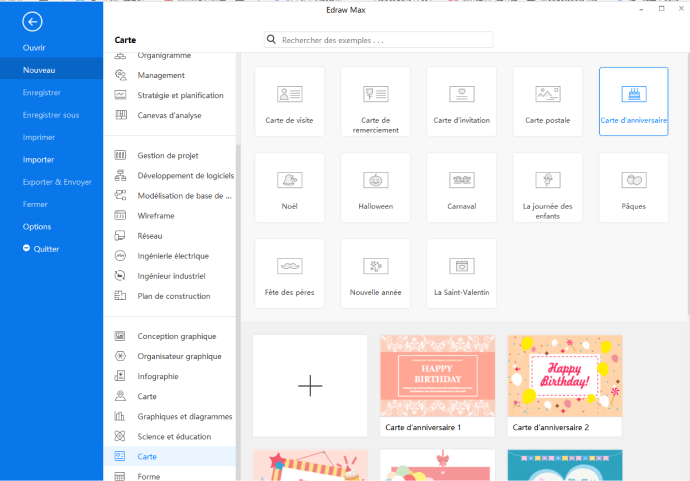690x481 pixels.
Task: Select Infographie in the category list
Action: (158, 376)
